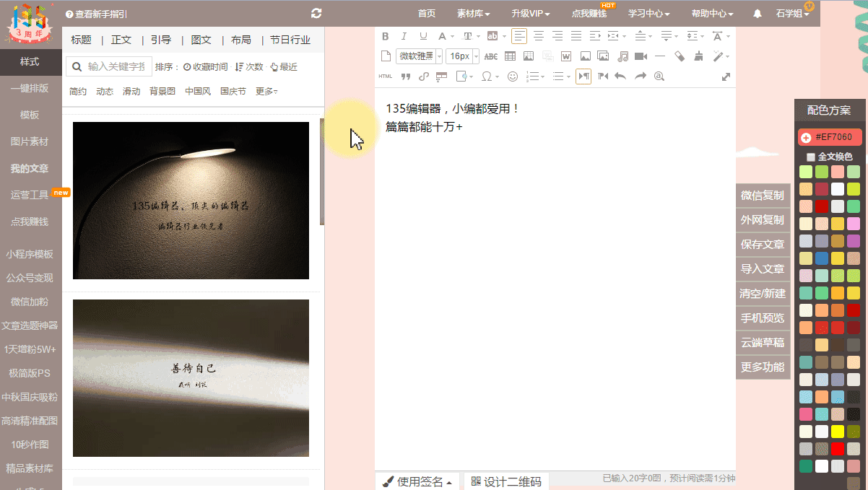Insert a background image
Screen dimensions: 868x490
529,56
